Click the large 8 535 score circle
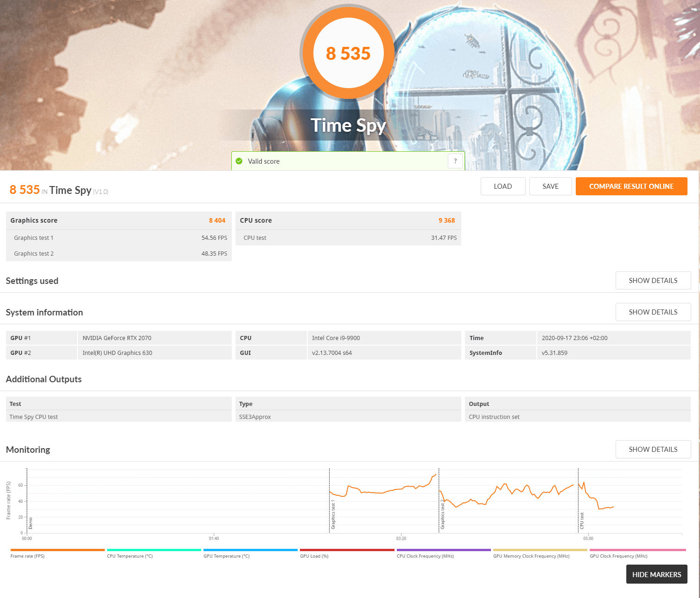This screenshot has height=598, width=700. click(348, 53)
